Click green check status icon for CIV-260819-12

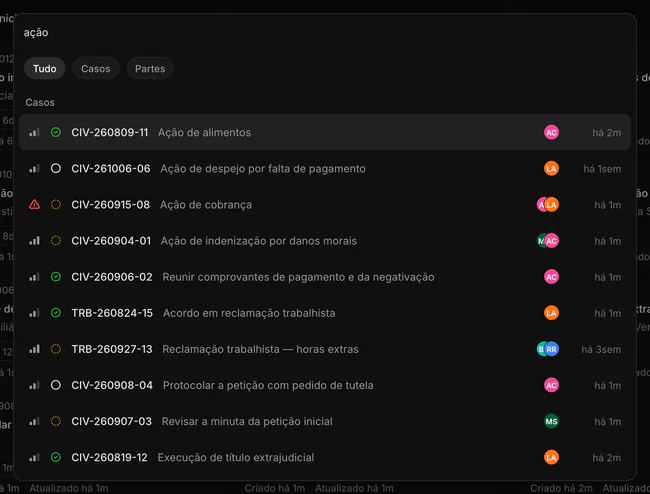(56, 457)
